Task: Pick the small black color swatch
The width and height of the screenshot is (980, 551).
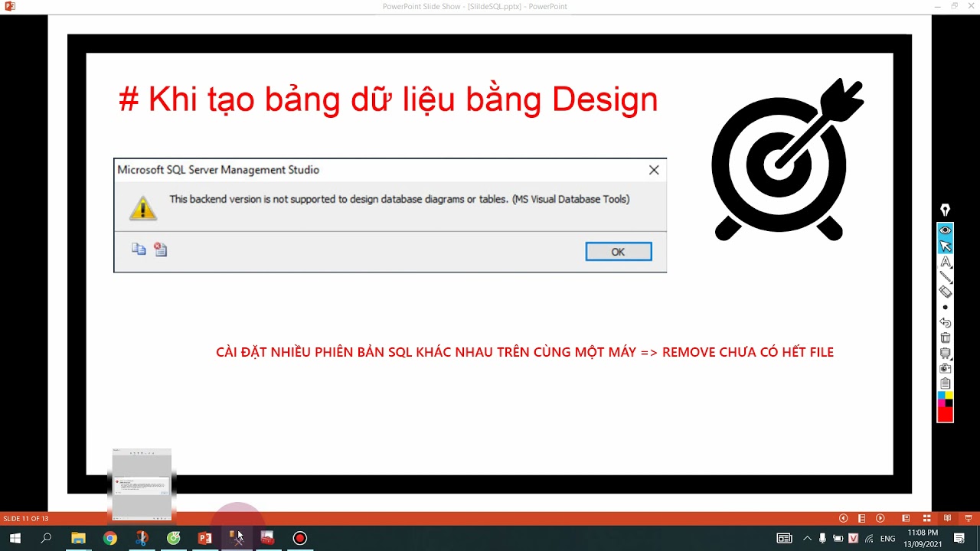Action: (949, 403)
